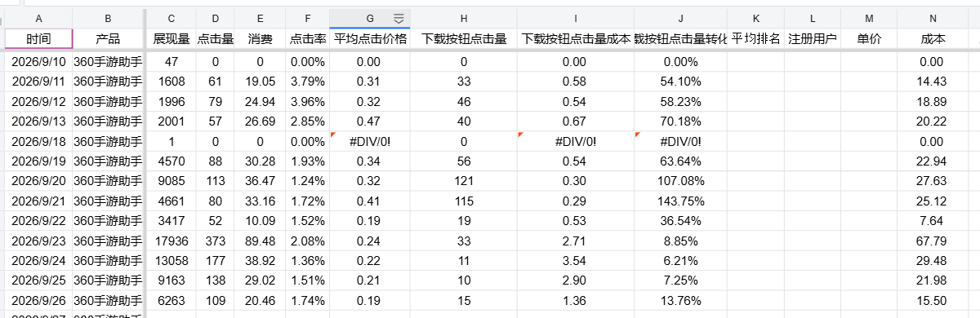The width and height of the screenshot is (980, 318).
Task: Click the 下载按钮点击量 header cell
Action: click(463, 38)
